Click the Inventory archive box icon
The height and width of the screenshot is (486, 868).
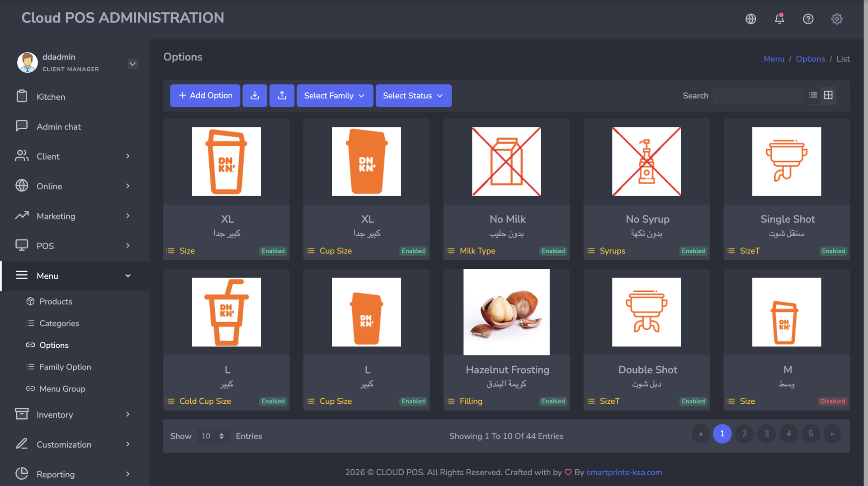point(22,414)
